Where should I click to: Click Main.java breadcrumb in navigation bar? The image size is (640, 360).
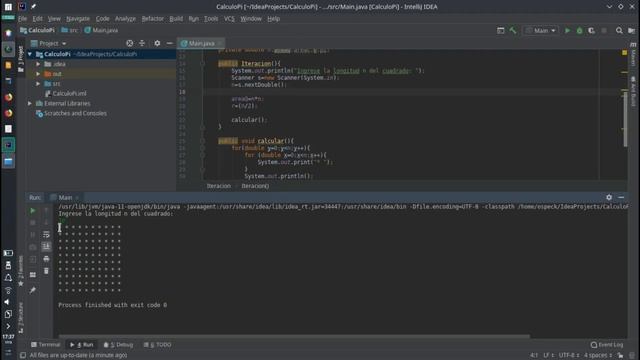[x=101, y=30]
